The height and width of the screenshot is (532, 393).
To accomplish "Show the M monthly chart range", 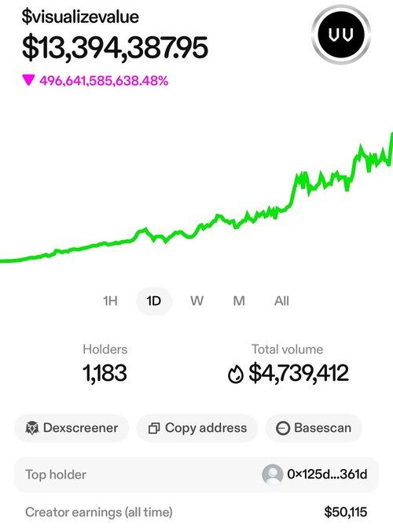I will point(239,301).
